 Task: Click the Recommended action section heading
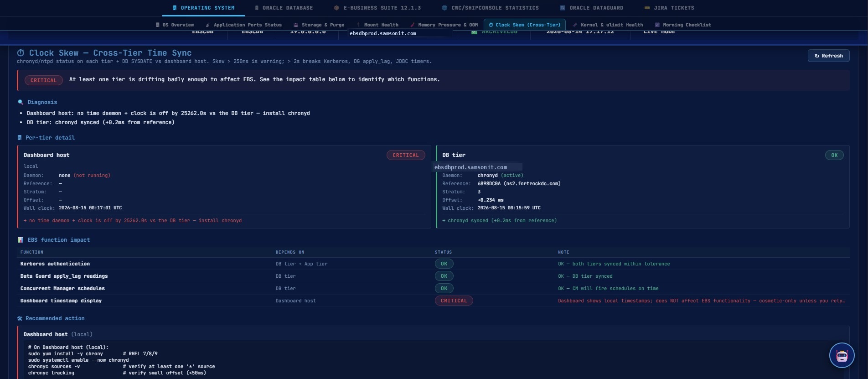pyautogui.click(x=55, y=318)
